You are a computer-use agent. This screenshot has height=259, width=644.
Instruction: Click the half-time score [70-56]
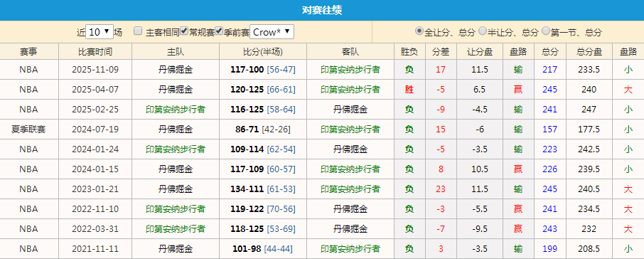281,209
